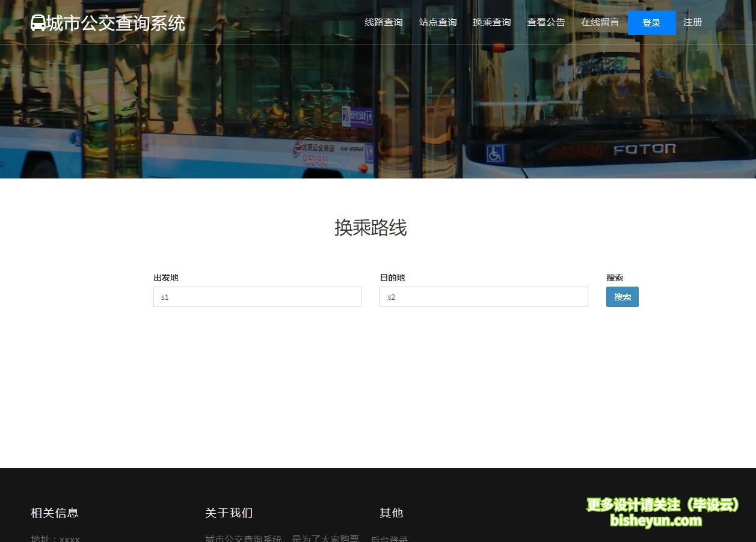
Task: Select the 换乘查询 navigation item
Action: 492,22
